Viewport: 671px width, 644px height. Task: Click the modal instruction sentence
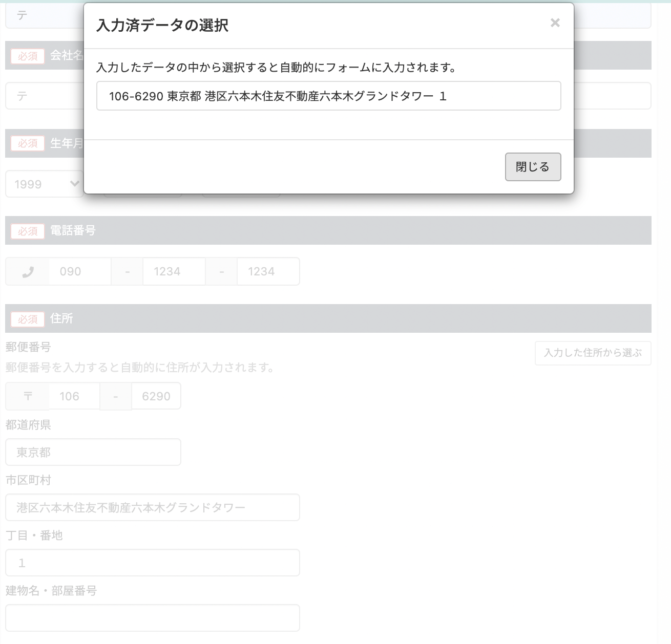click(277, 68)
